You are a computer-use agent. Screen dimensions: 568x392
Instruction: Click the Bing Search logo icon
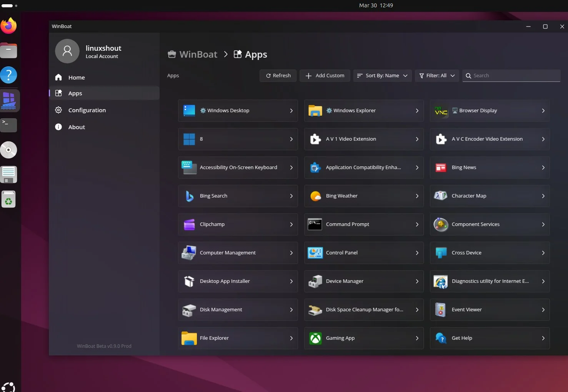click(189, 196)
